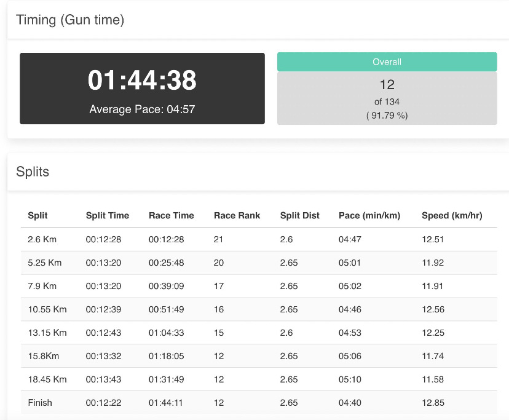Click split time 00:12:39 cell

103,309
